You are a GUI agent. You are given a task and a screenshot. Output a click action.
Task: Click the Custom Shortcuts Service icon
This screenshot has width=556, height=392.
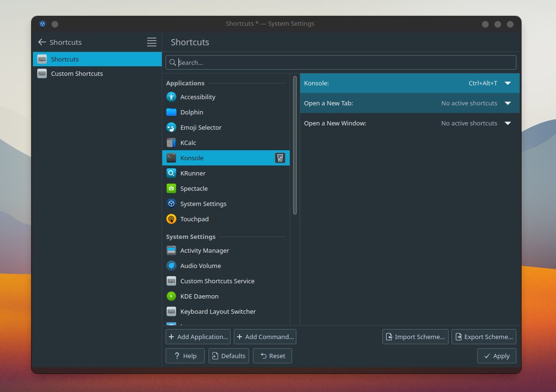[x=171, y=281]
